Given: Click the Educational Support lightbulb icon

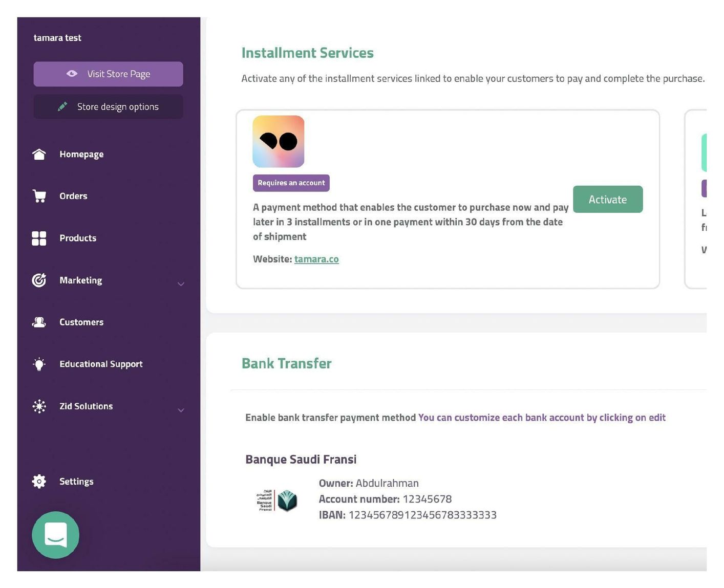Looking at the screenshot, I should [x=39, y=364].
